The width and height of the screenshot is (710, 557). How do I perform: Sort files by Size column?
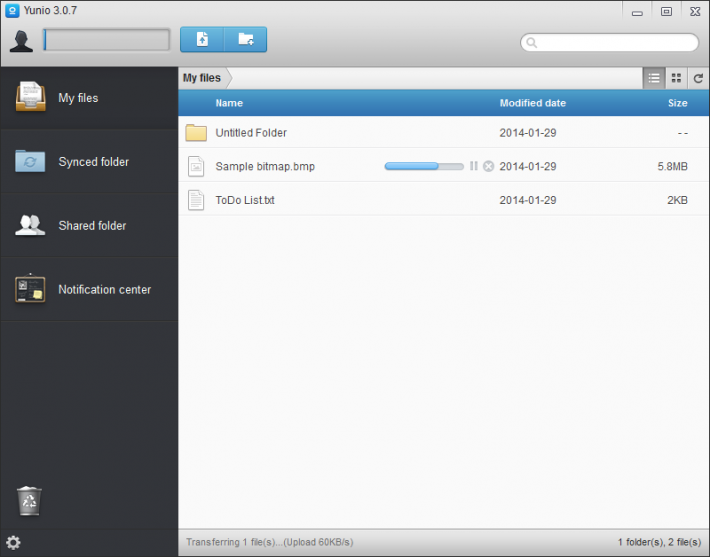click(677, 103)
